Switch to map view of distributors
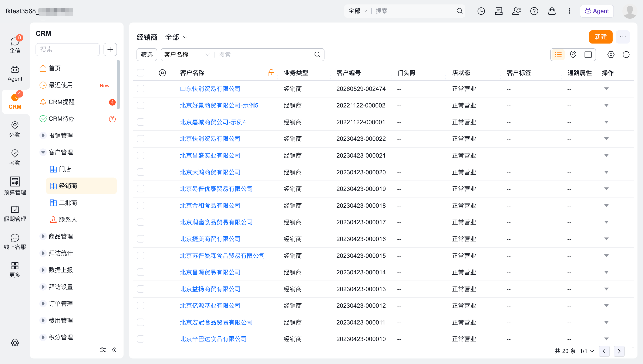643x364 pixels. [573, 55]
